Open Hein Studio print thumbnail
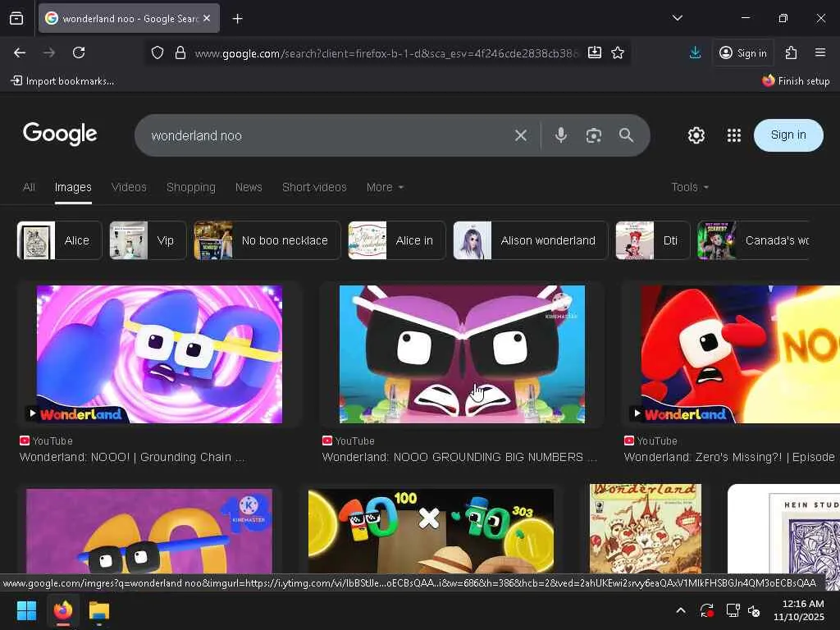Image resolution: width=840 pixels, height=630 pixels. (783, 529)
